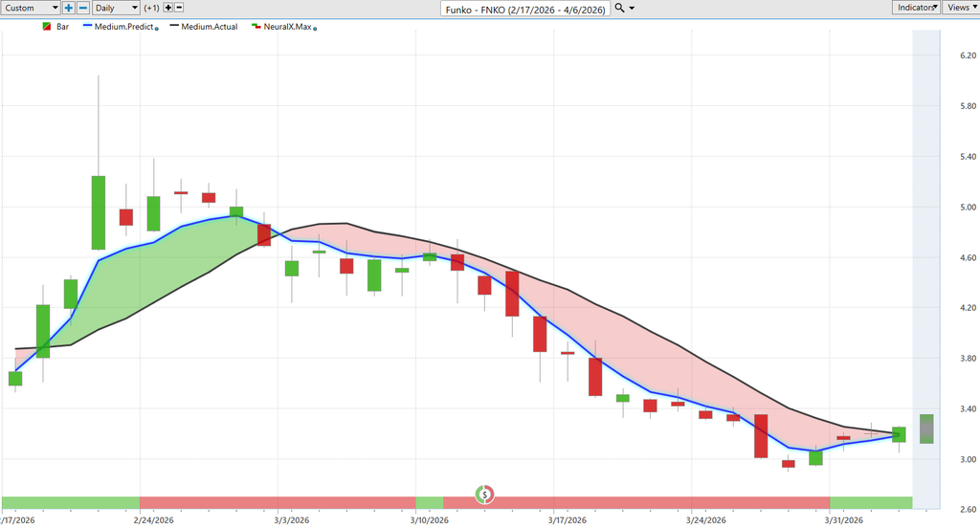Open the Daily interval dropdown
980x528 pixels.
(115, 8)
